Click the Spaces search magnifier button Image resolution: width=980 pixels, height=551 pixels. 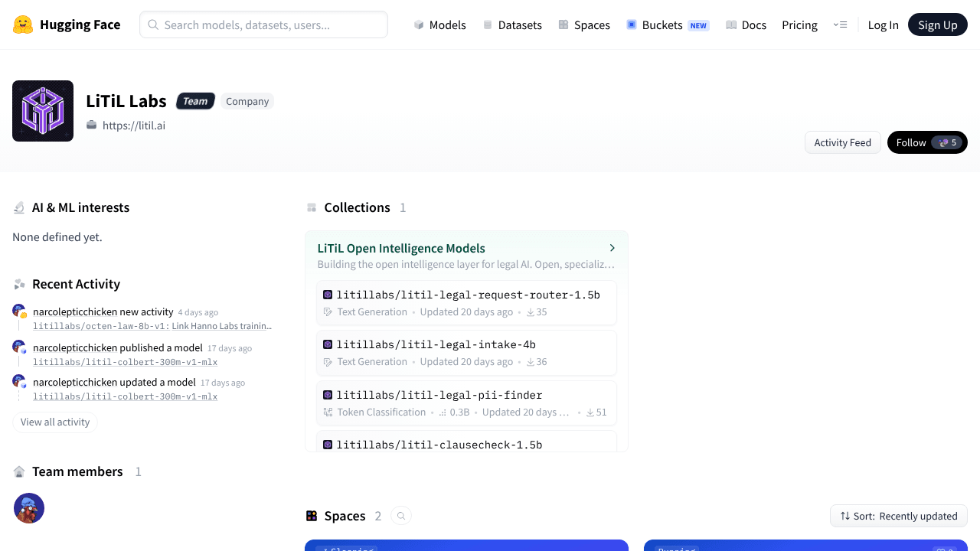tap(401, 516)
